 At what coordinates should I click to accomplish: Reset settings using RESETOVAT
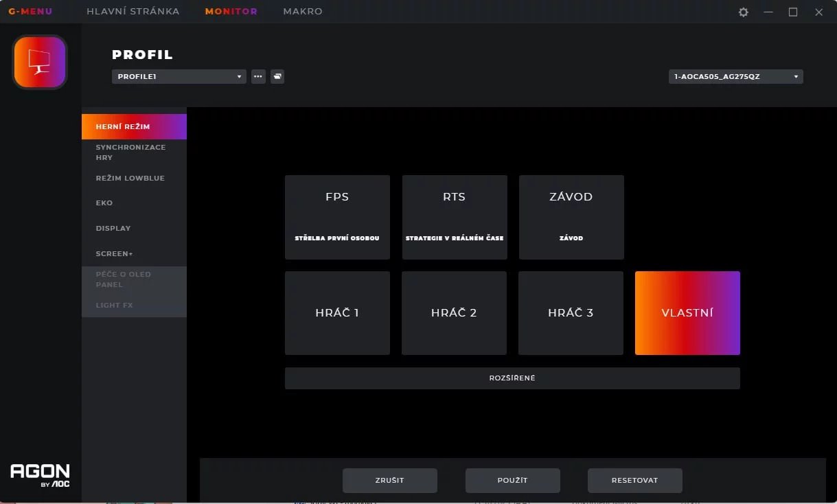[634, 480]
